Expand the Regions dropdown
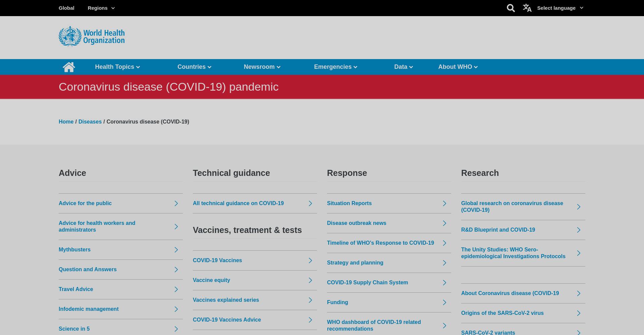 (101, 8)
